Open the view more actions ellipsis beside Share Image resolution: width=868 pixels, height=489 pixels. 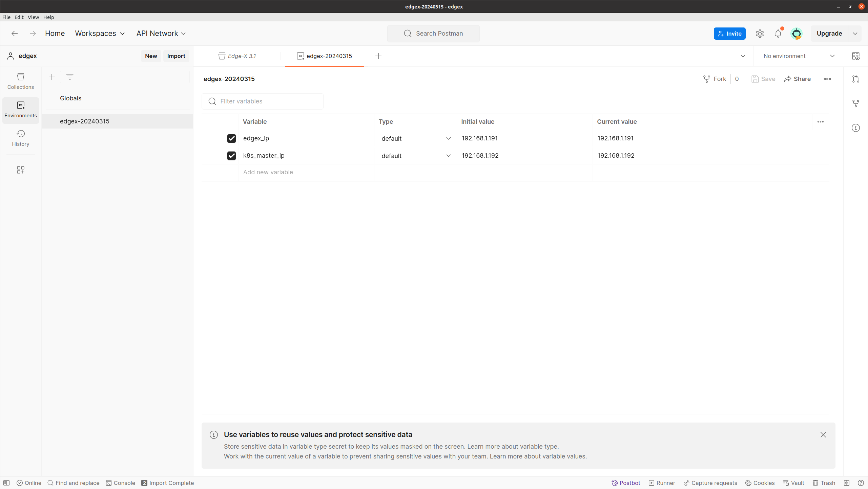[827, 79]
